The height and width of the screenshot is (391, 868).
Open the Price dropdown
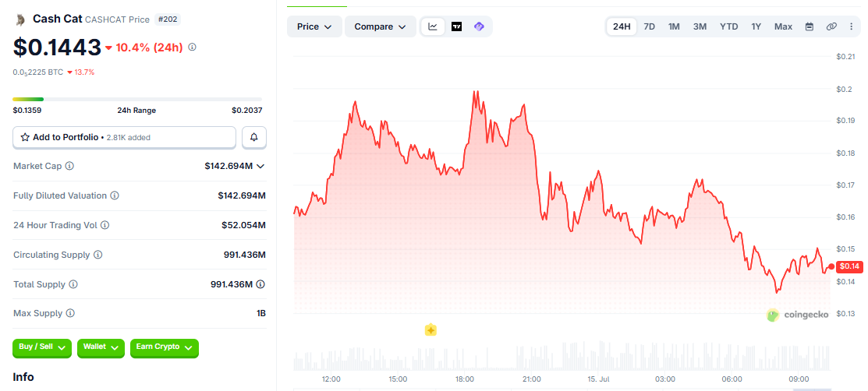pyautogui.click(x=314, y=26)
